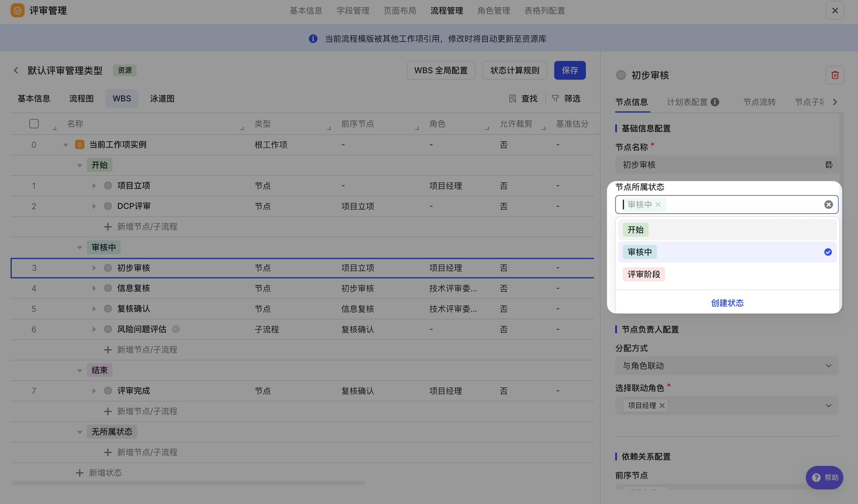Image resolution: width=858 pixels, height=504 pixels.
Task: Click status circle for 评审完成 row
Action: click(108, 391)
